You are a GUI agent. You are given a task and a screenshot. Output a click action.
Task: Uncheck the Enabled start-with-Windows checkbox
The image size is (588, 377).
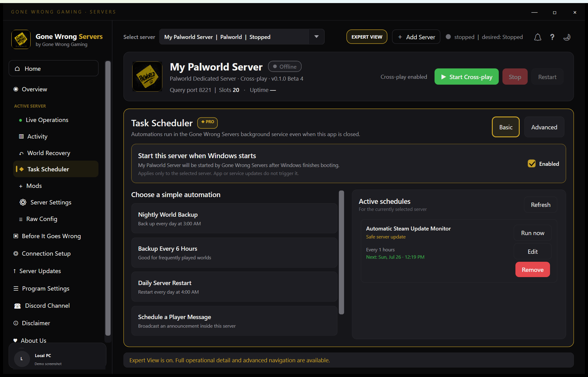pos(532,164)
